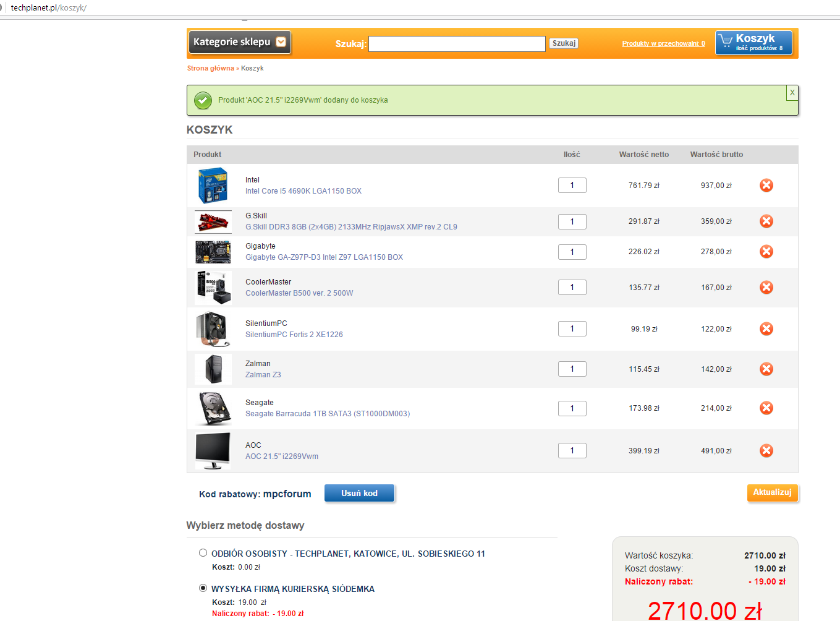Open G.Skill DDR3 8GB RipjawsX product link
The image size is (840, 621).
pyautogui.click(x=351, y=227)
